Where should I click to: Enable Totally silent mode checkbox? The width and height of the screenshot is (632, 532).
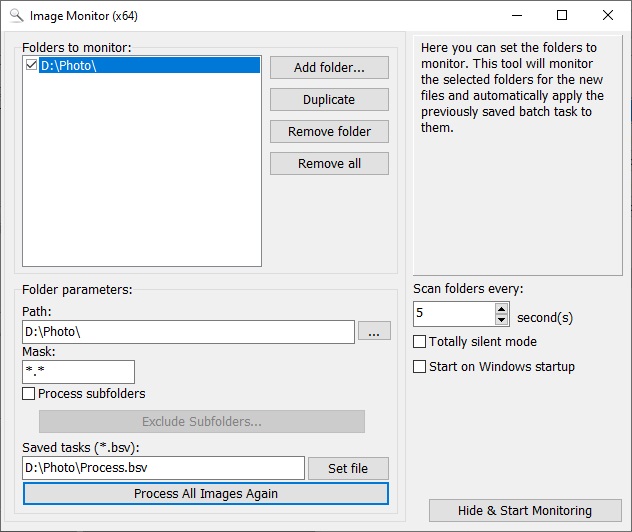point(420,342)
